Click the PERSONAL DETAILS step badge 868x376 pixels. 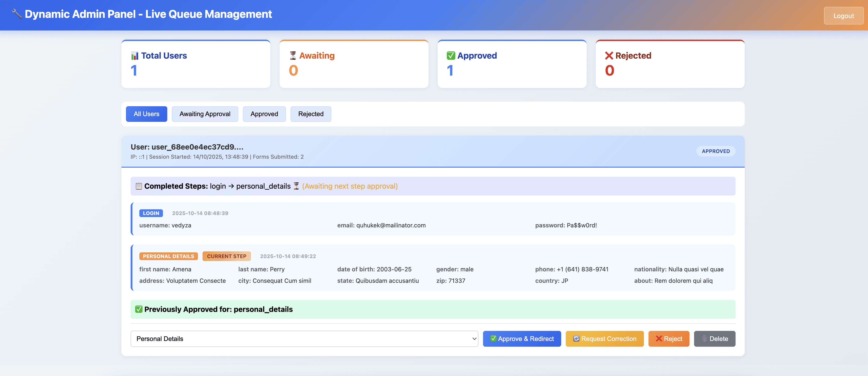tap(168, 256)
